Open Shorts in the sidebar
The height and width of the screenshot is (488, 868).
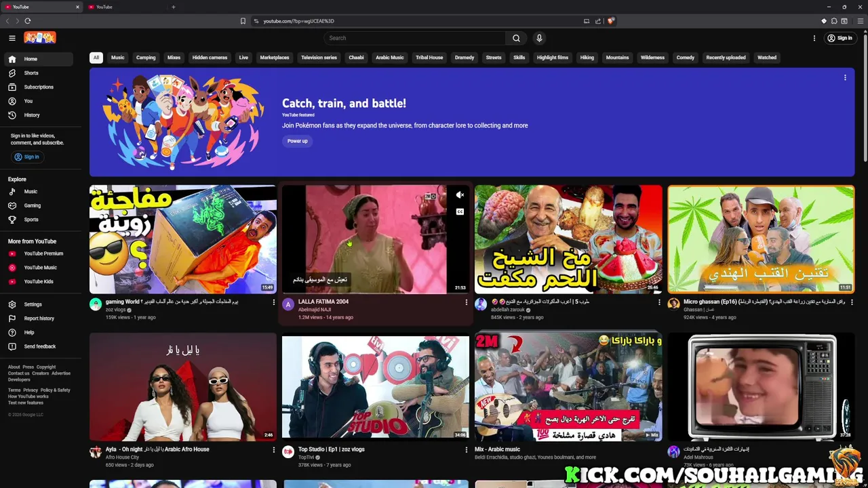tap(38, 73)
